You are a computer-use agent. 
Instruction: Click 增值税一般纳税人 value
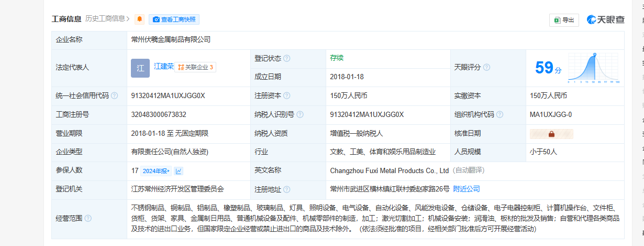(357, 133)
